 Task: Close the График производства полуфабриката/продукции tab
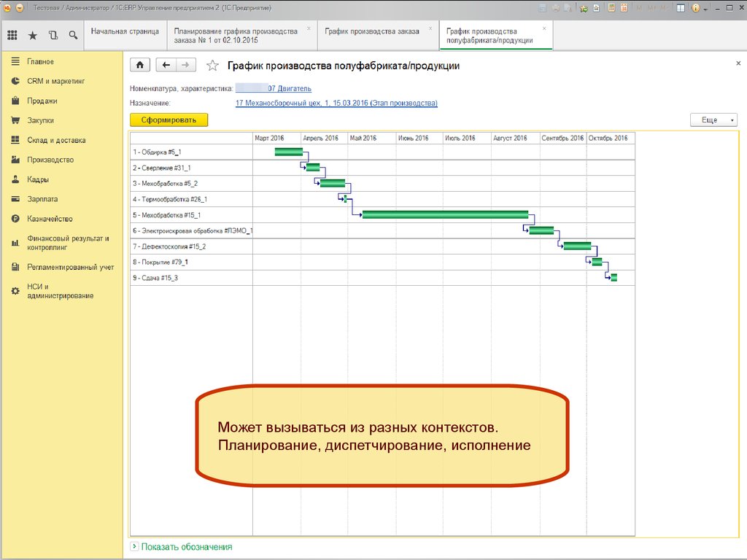pos(544,28)
